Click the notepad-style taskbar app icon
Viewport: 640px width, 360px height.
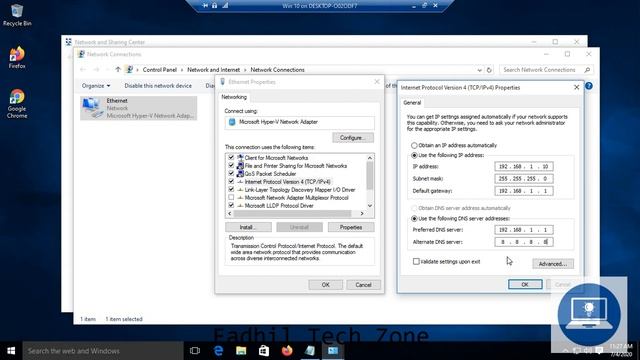tap(310, 351)
